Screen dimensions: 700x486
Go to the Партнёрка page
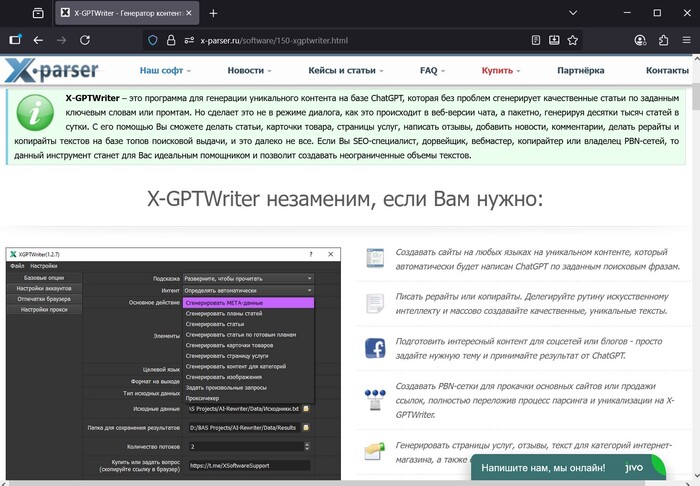click(580, 71)
